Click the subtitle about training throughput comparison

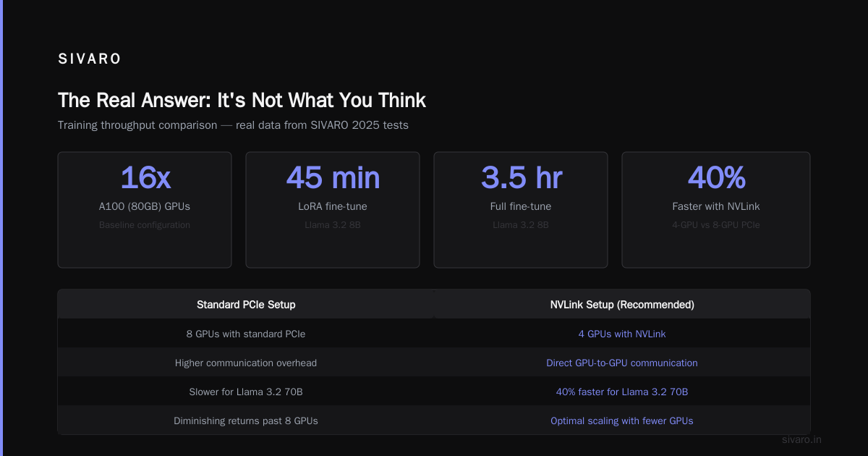point(233,125)
